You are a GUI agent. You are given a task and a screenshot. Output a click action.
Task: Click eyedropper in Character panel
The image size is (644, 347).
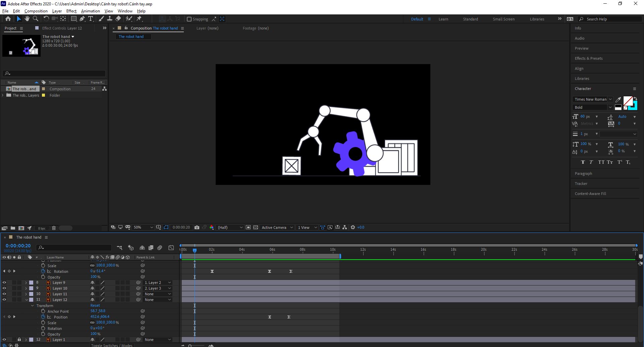[618, 99]
